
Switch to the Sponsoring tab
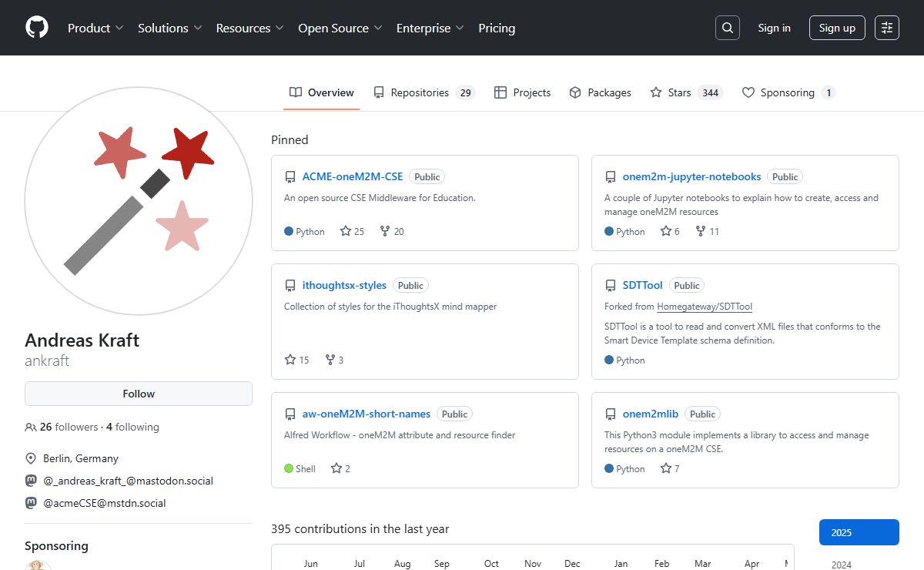tap(788, 92)
